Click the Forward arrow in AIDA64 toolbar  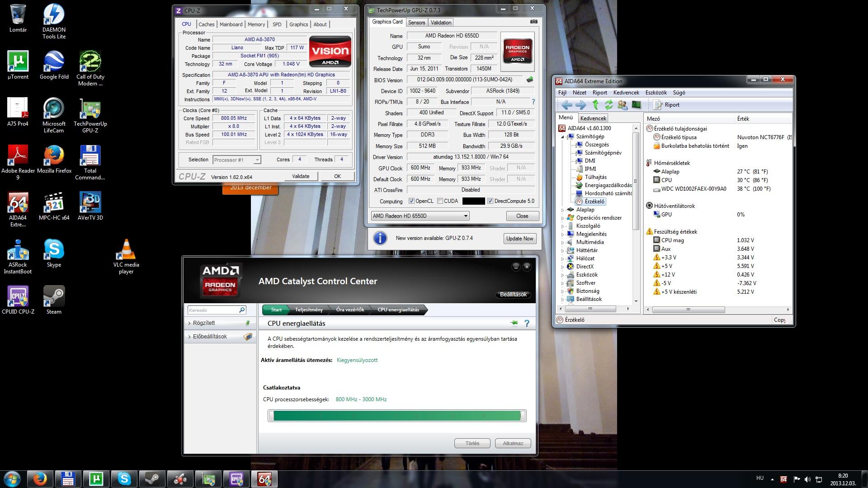point(580,105)
